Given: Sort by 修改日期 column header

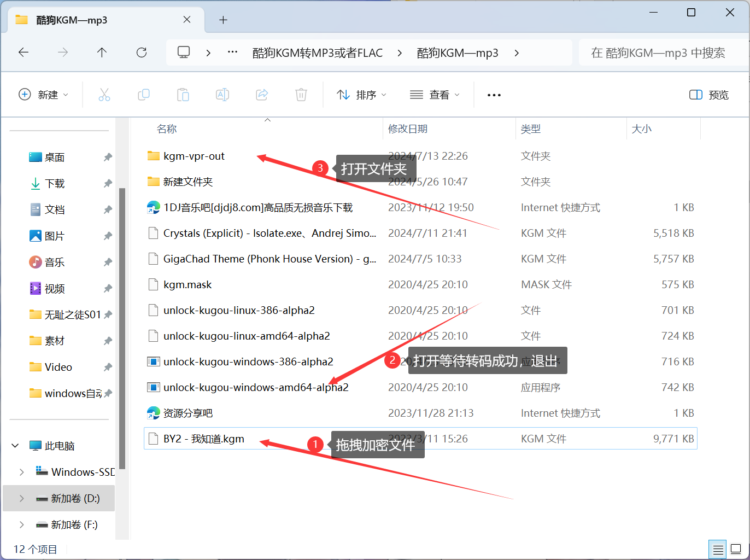Looking at the screenshot, I should [408, 129].
